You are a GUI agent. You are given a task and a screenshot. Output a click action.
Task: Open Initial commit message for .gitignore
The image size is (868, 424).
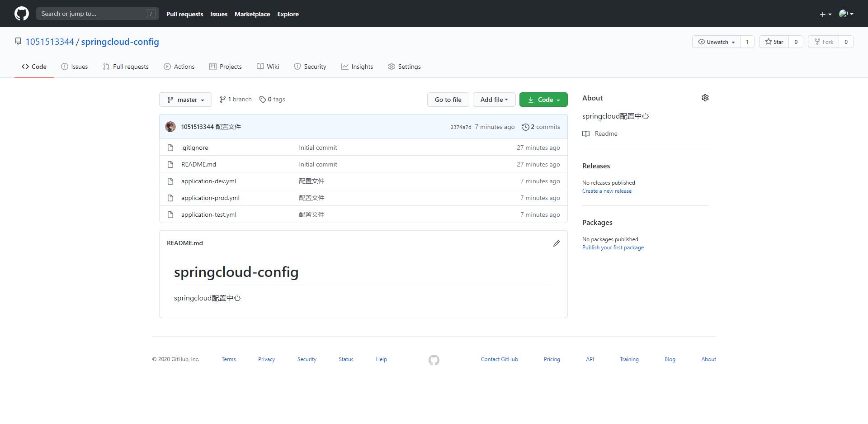pos(318,148)
